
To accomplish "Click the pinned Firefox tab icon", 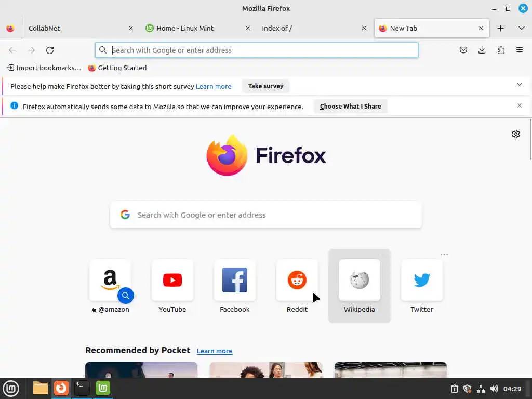I will point(10,28).
